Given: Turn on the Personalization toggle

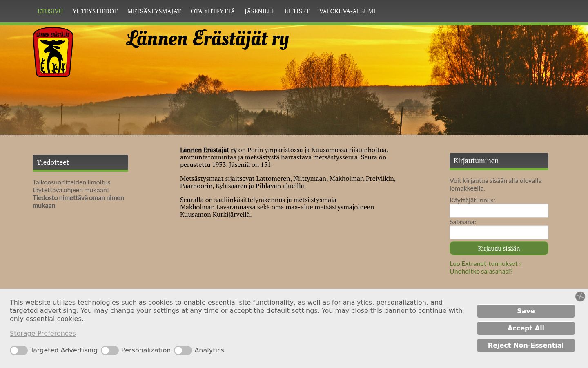Looking at the screenshot, I should [110, 350].
